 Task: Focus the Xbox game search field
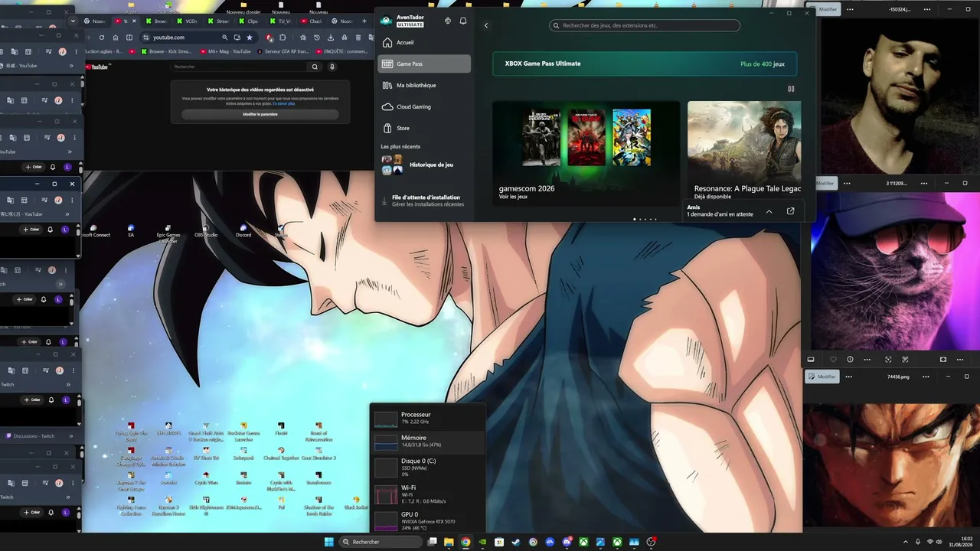pyautogui.click(x=645, y=25)
